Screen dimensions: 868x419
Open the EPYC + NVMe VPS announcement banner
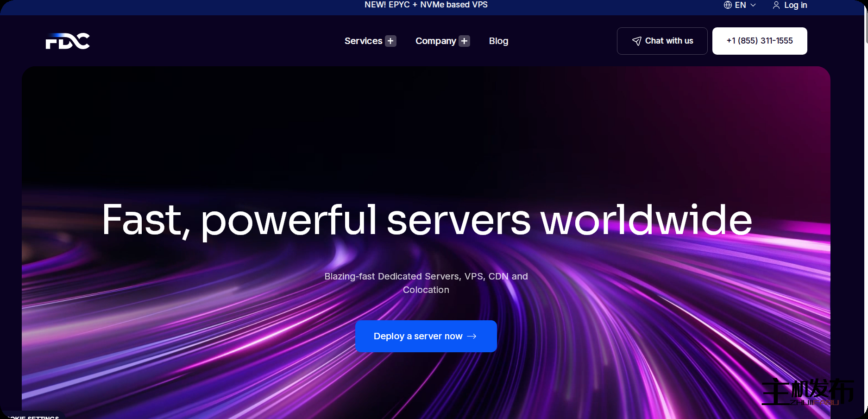tap(426, 5)
